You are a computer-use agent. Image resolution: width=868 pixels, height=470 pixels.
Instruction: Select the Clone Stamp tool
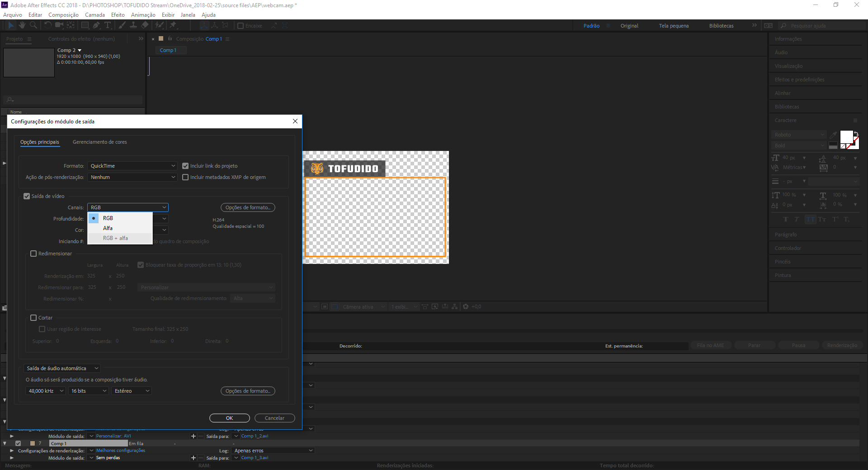(x=134, y=25)
